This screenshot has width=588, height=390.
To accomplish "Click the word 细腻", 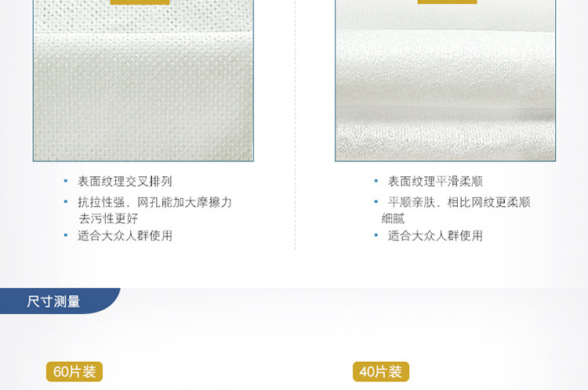I will (393, 218).
